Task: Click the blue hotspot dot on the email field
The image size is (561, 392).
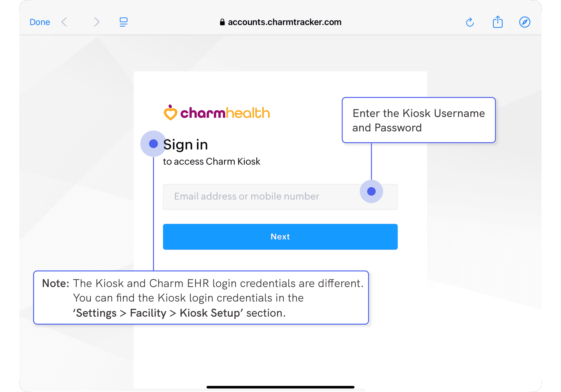Action: pos(371,191)
